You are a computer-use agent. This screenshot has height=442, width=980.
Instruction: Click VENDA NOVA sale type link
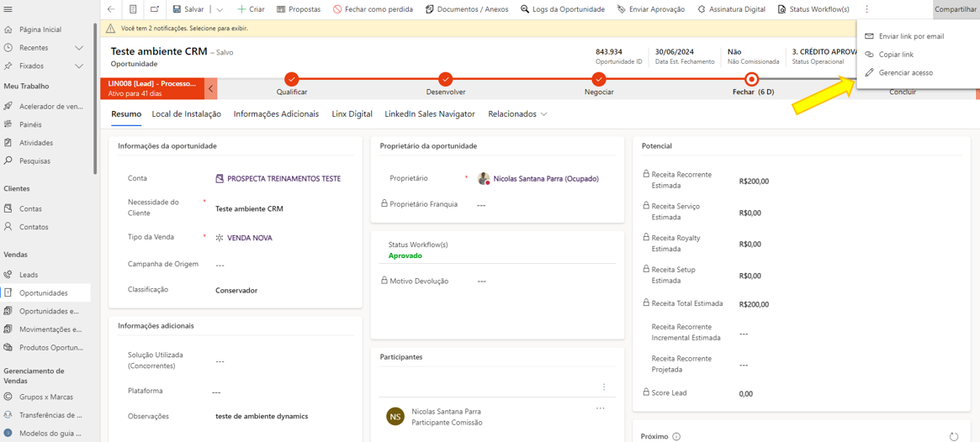click(x=249, y=238)
